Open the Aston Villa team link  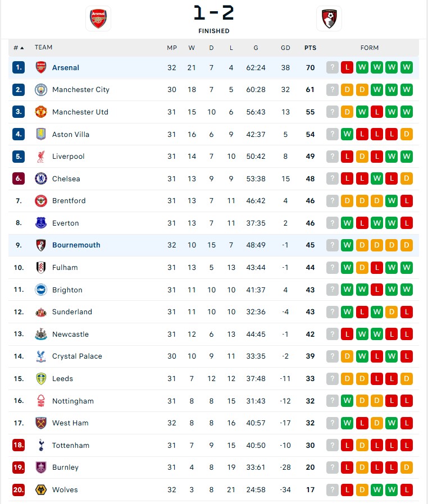[x=71, y=135]
